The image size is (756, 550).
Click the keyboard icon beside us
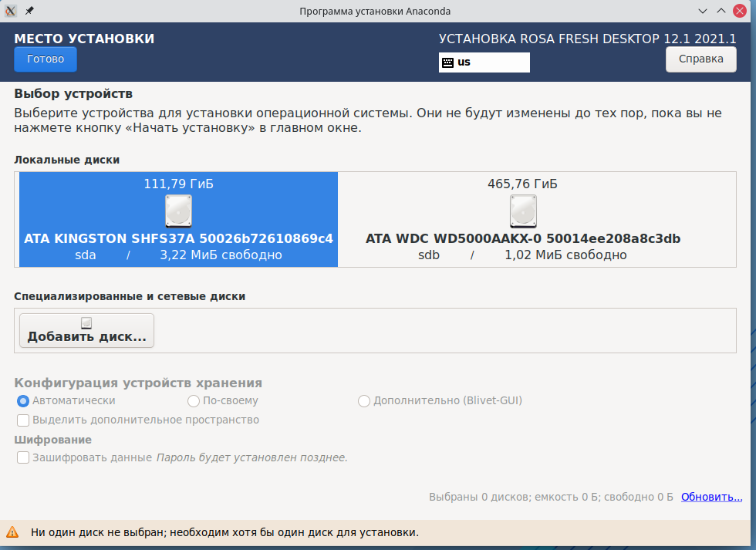(447, 62)
